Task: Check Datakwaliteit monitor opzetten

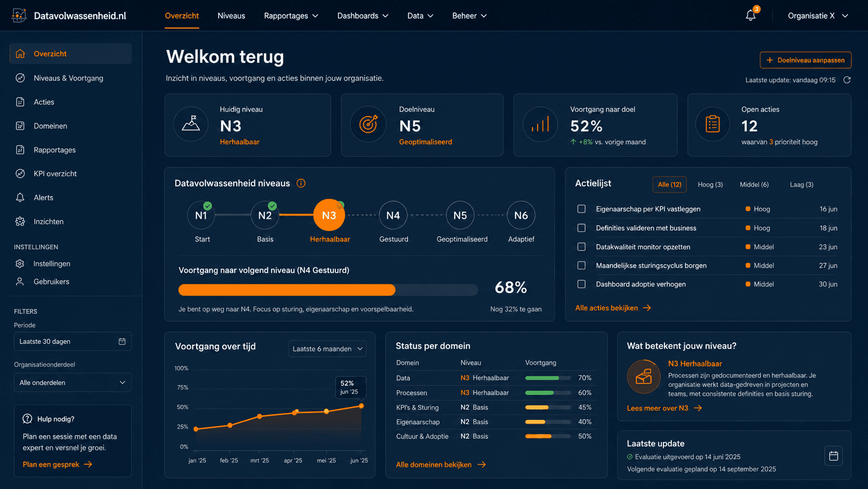Action: point(581,247)
